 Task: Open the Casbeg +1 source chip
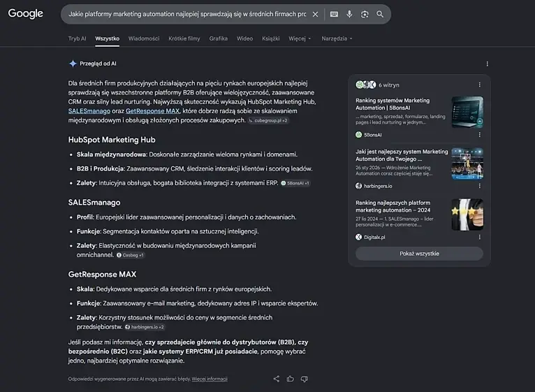[x=131, y=255]
